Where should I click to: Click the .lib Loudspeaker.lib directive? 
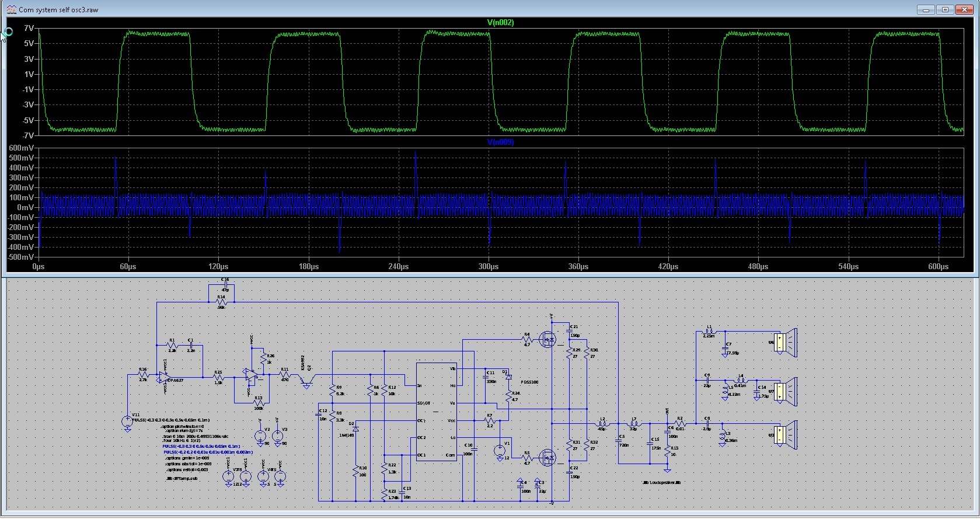pos(661,483)
